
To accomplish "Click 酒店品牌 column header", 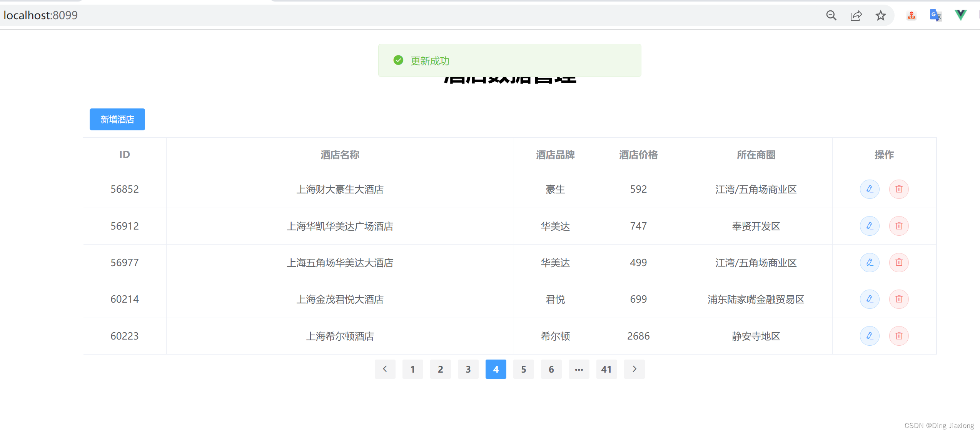I will (x=555, y=155).
